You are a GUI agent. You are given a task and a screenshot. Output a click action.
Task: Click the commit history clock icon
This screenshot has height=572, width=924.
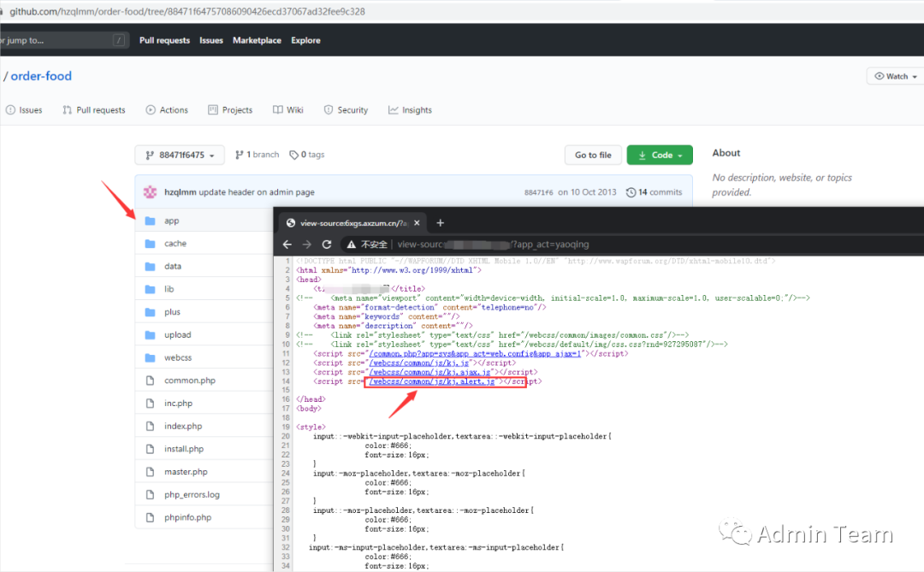click(631, 192)
